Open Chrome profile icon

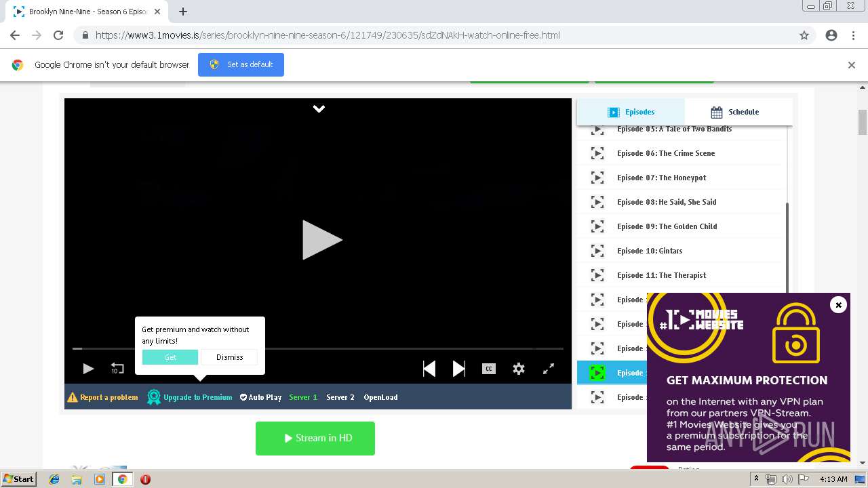point(831,35)
